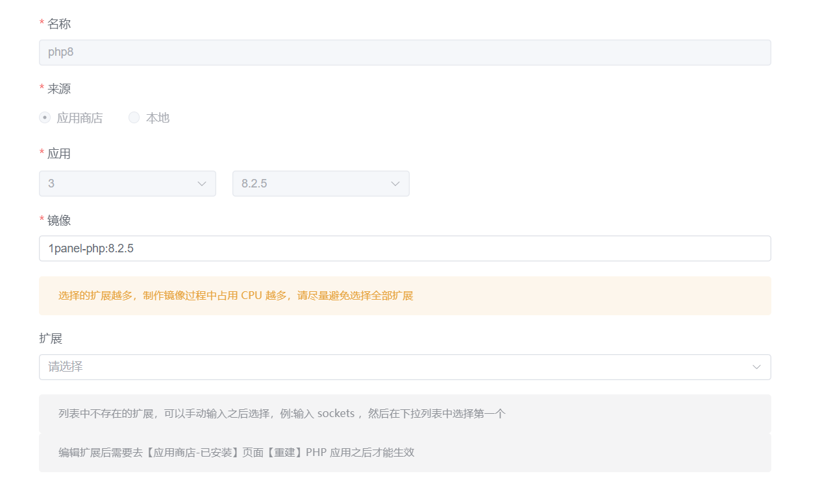The image size is (820, 504).
Task: Open the version dropdown showing 8.2.5
Action: coord(321,184)
